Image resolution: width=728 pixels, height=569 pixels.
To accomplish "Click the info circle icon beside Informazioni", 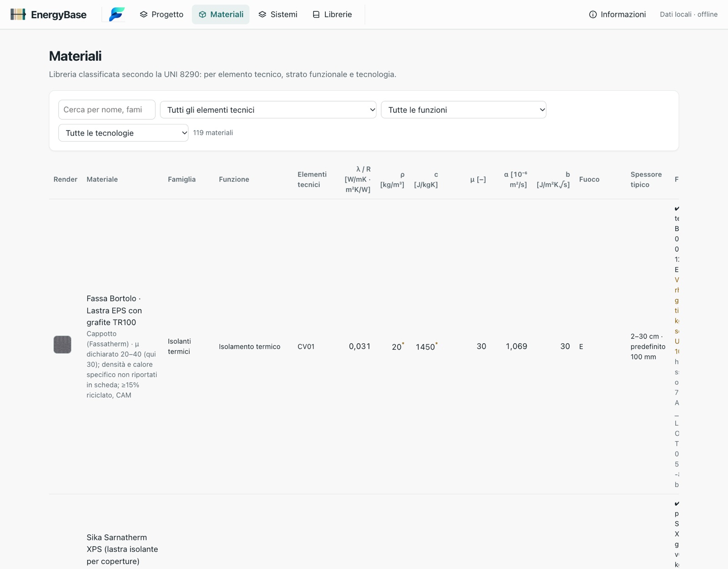I will click(x=593, y=15).
